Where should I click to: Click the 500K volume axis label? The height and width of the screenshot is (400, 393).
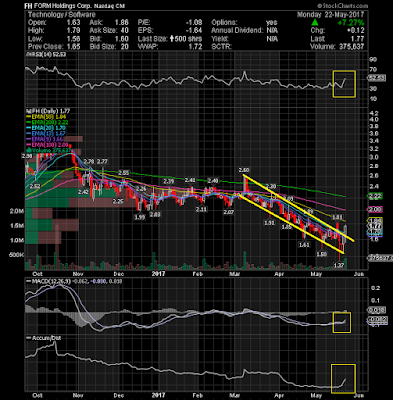[17, 255]
